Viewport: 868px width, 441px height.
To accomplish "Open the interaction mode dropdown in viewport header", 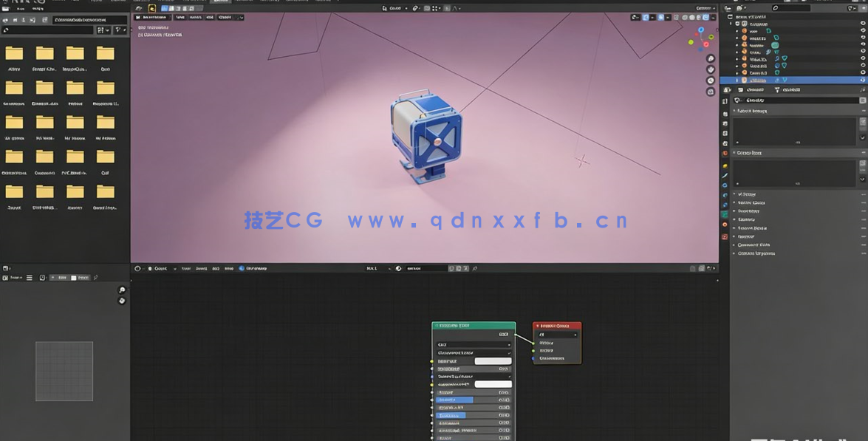I will [x=151, y=17].
